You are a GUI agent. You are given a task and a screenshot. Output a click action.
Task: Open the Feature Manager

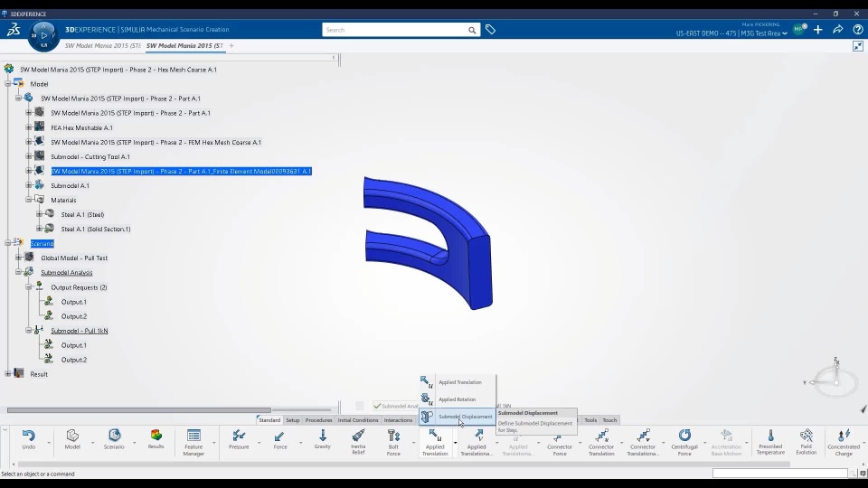(193, 442)
